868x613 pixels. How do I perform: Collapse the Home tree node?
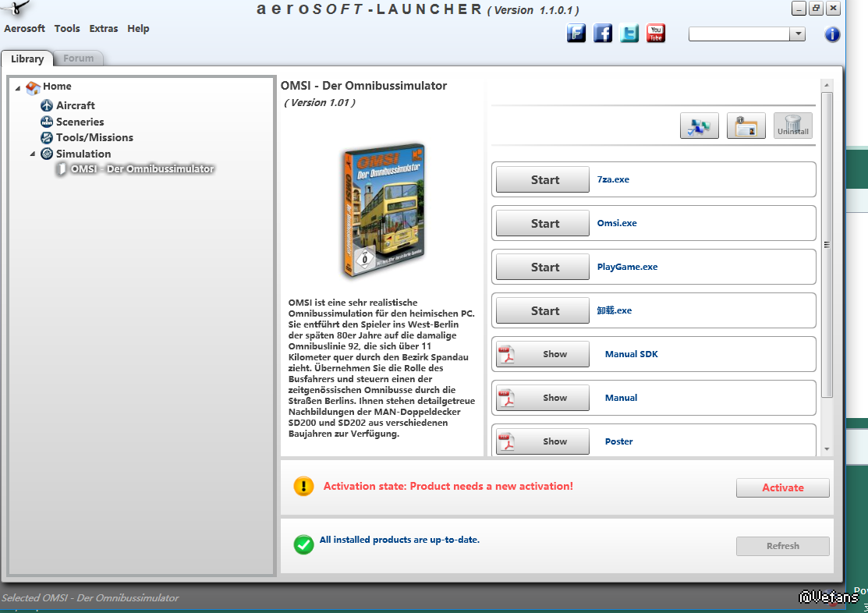coord(18,88)
